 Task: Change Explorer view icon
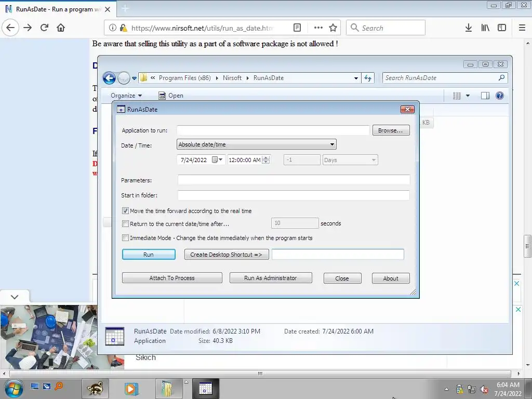coord(457,96)
